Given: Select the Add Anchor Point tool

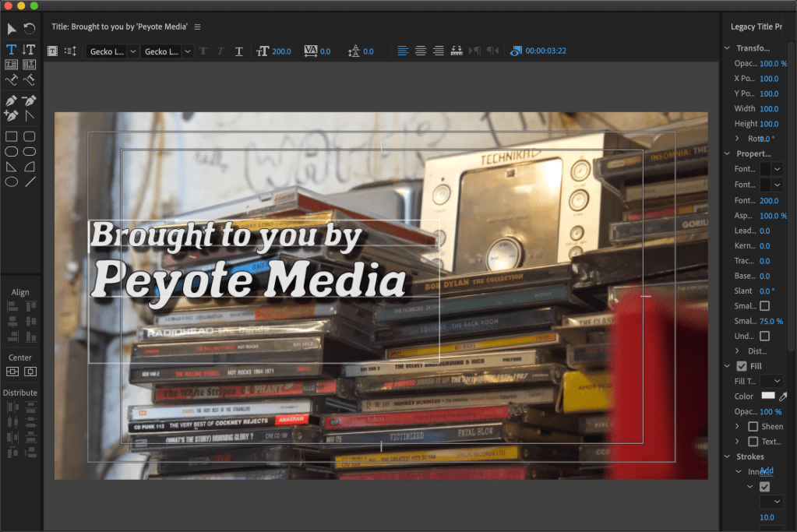Looking at the screenshot, I should [x=12, y=115].
